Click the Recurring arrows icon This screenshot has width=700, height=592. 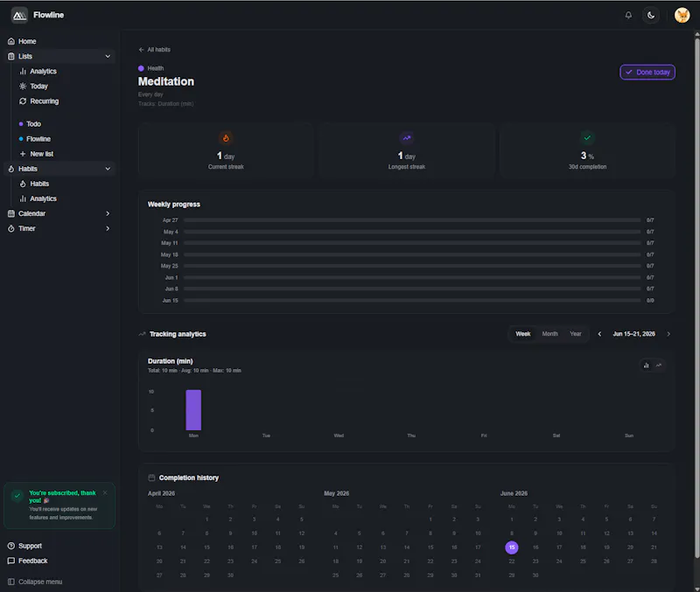(23, 101)
